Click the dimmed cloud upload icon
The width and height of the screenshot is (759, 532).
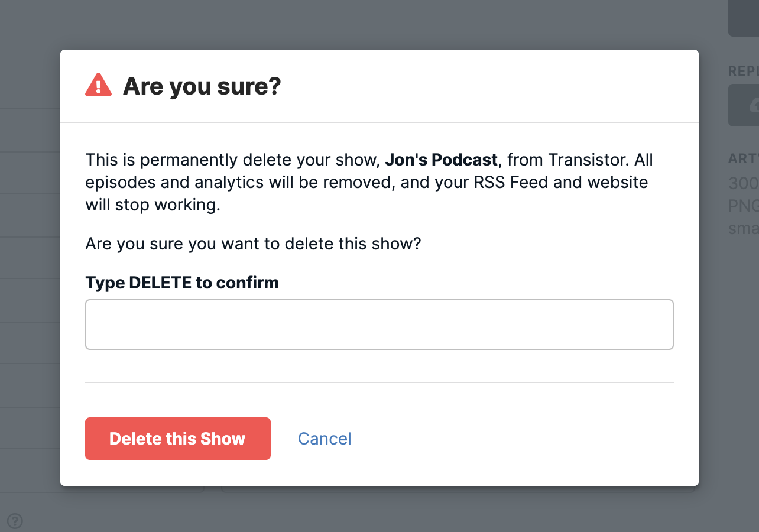coord(753,105)
